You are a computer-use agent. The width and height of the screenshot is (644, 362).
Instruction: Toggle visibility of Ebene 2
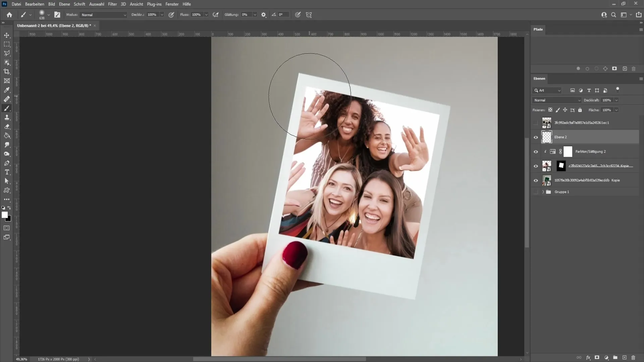(536, 137)
